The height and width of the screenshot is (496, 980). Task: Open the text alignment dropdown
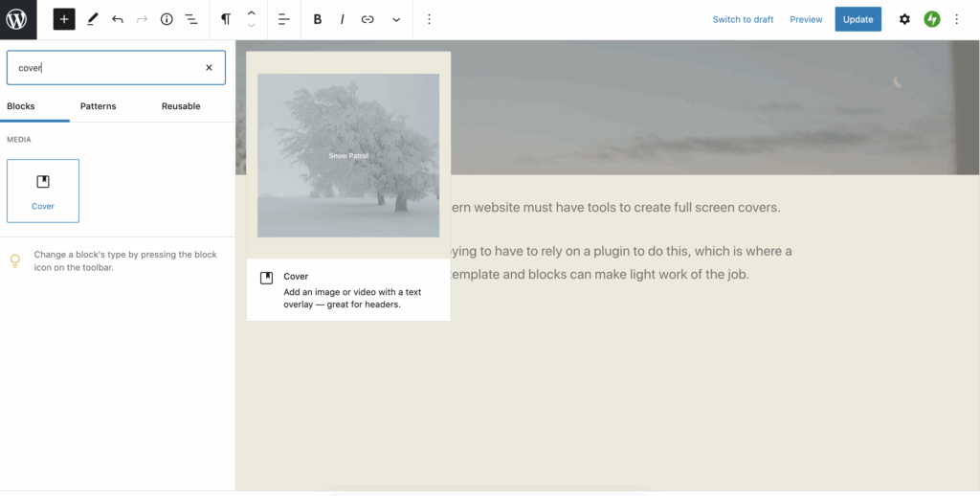284,19
